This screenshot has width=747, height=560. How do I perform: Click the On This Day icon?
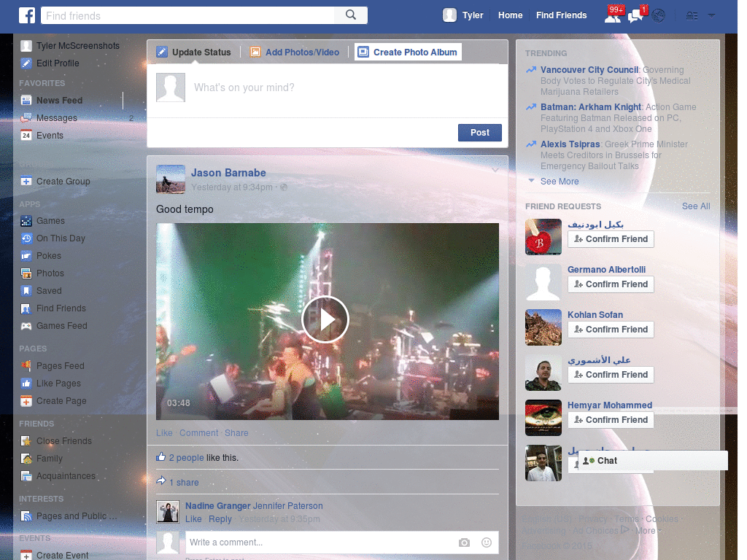(26, 238)
